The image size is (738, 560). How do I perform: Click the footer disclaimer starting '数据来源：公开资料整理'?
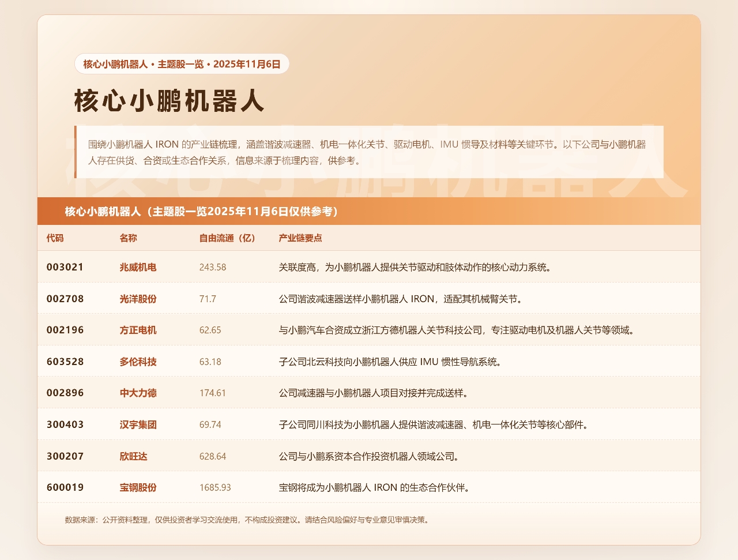(x=247, y=520)
